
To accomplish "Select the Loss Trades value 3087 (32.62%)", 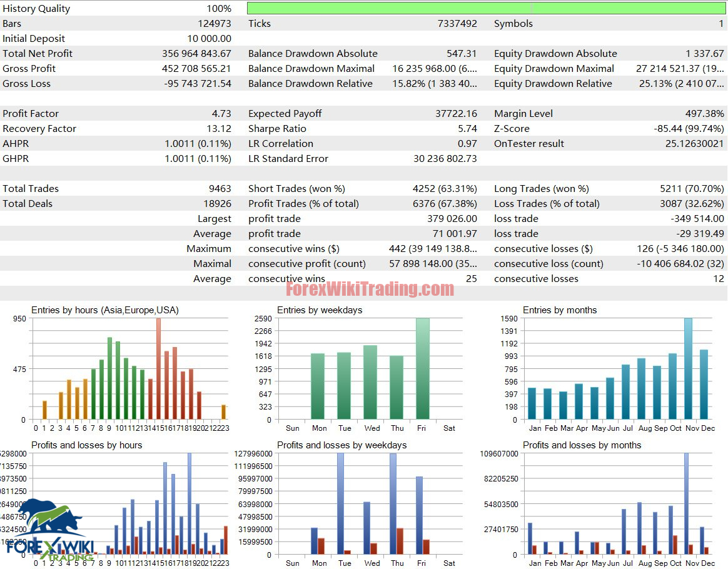I will (x=692, y=204).
